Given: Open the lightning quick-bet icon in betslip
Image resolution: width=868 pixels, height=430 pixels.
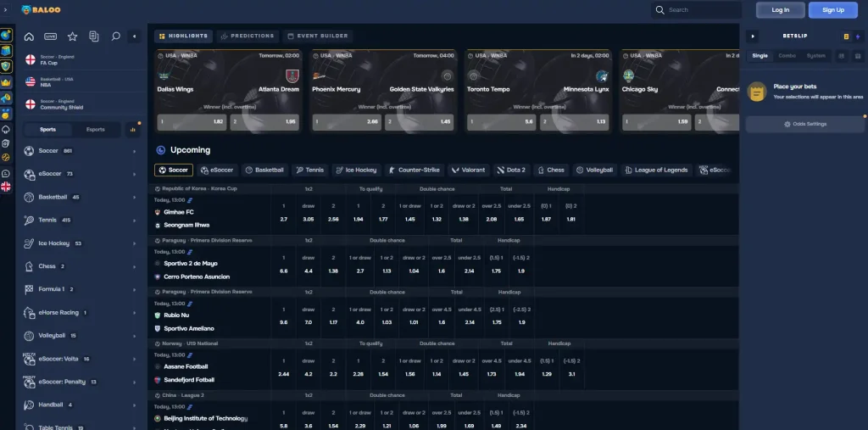Looking at the screenshot, I should coord(858,36).
